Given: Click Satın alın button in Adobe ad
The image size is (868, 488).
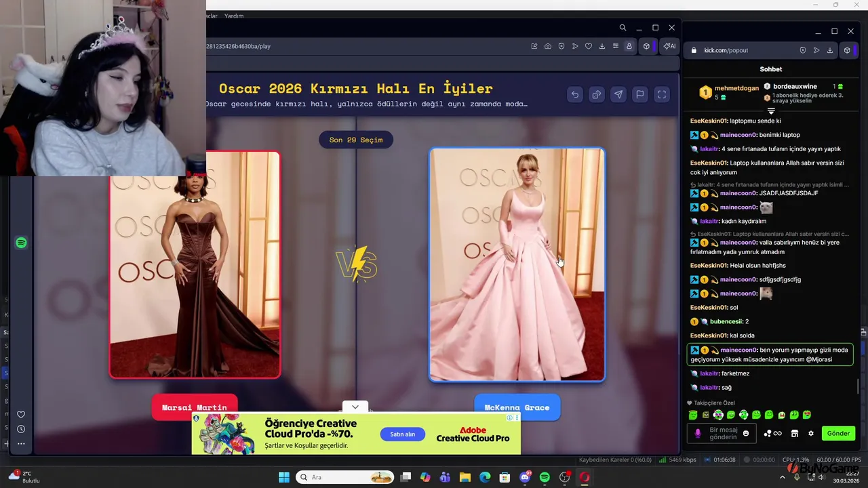Looking at the screenshot, I should 403,434.
